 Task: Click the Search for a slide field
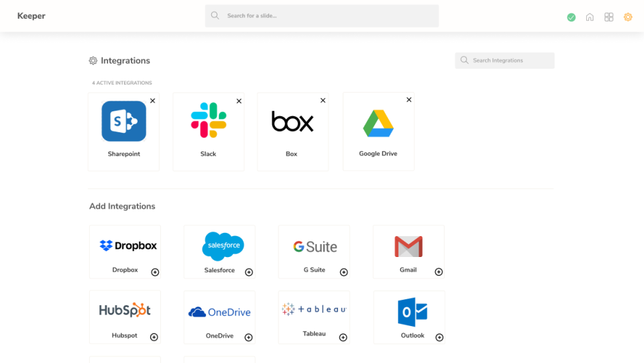(x=321, y=16)
